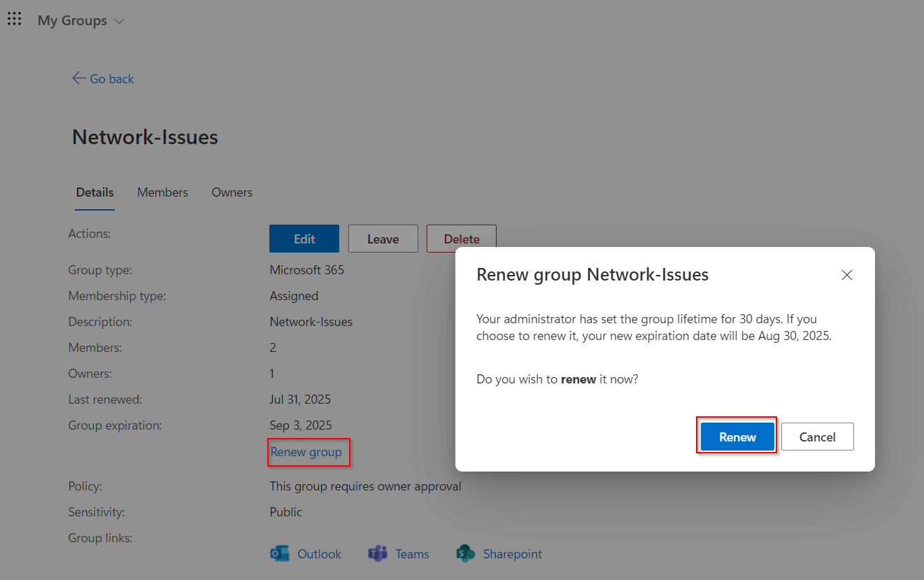Open the app launcher waffle menu
Image resolution: width=924 pixels, height=580 pixels.
click(15, 19)
